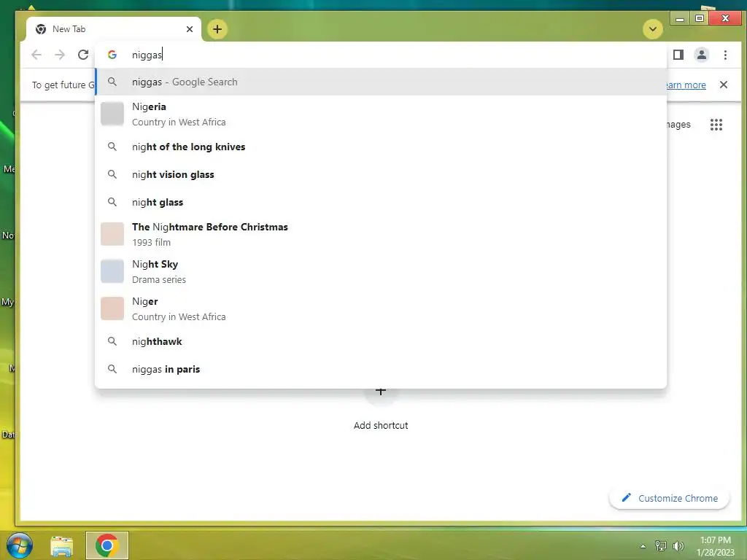The height and width of the screenshot is (560, 747).
Task: Click search icon beside 'nighthawk'
Action: [x=112, y=341]
